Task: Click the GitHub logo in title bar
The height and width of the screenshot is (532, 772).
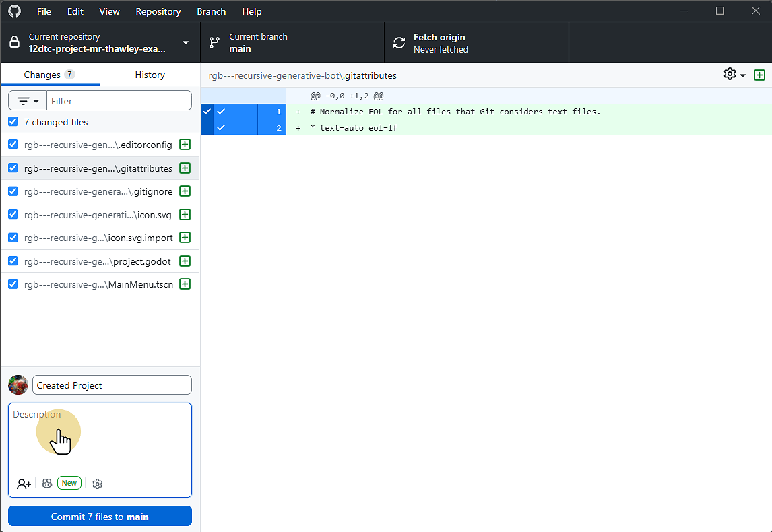Action: (14, 11)
